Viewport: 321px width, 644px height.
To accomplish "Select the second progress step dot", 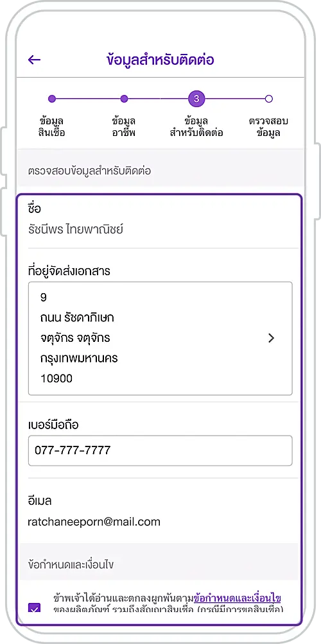I will click(124, 99).
